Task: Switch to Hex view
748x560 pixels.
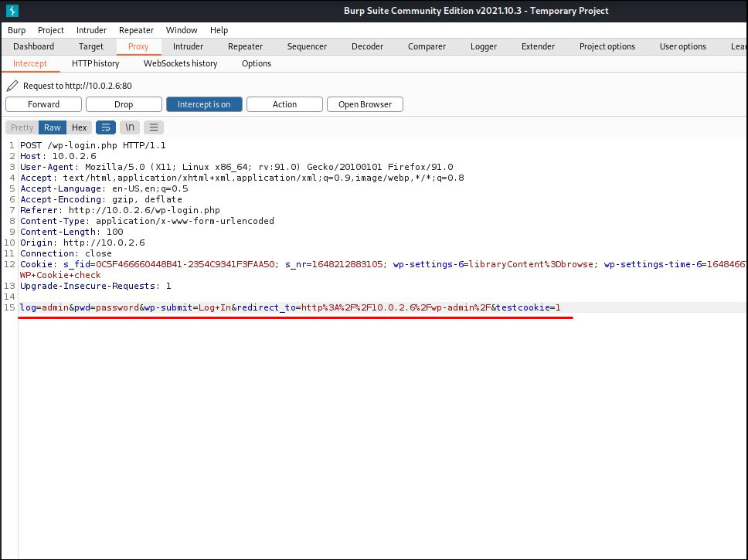Action: click(79, 127)
